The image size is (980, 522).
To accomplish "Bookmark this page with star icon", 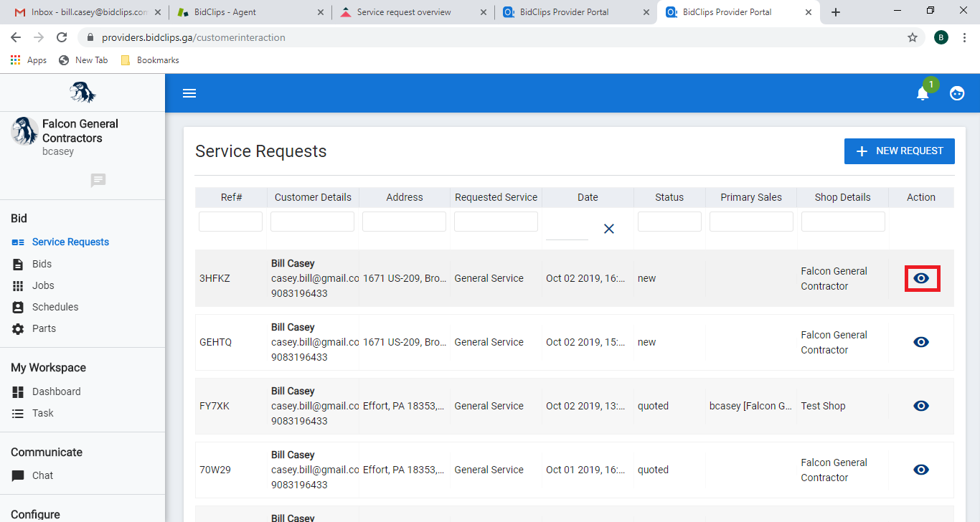I will point(913,37).
